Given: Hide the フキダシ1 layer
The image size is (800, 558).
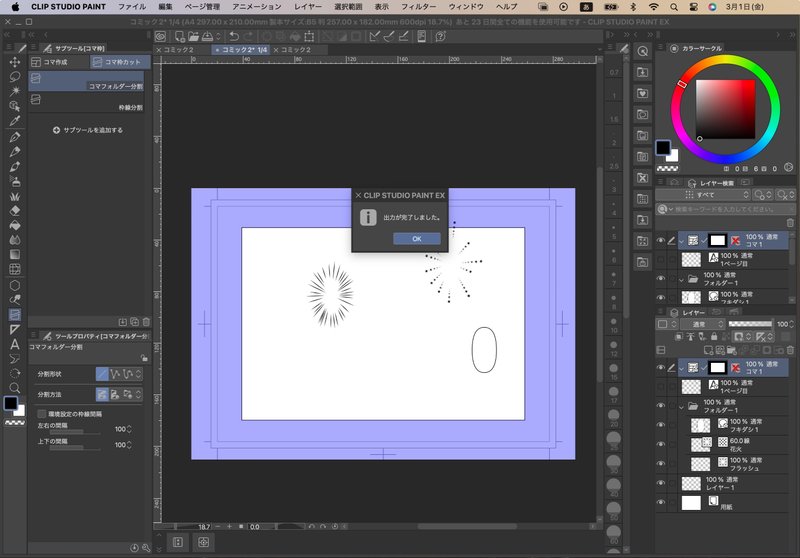Looking at the screenshot, I should click(661, 425).
